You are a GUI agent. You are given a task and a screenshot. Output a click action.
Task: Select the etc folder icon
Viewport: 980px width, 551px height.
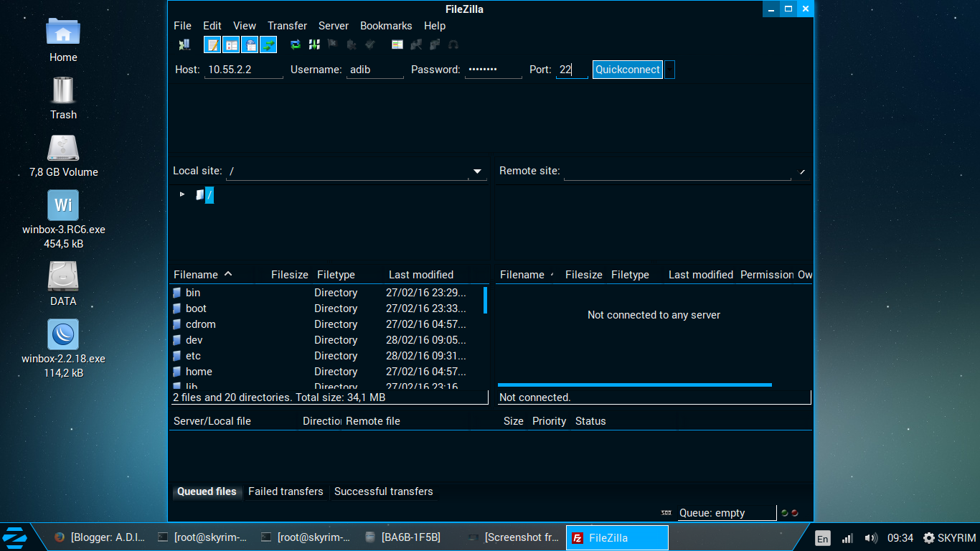177,356
